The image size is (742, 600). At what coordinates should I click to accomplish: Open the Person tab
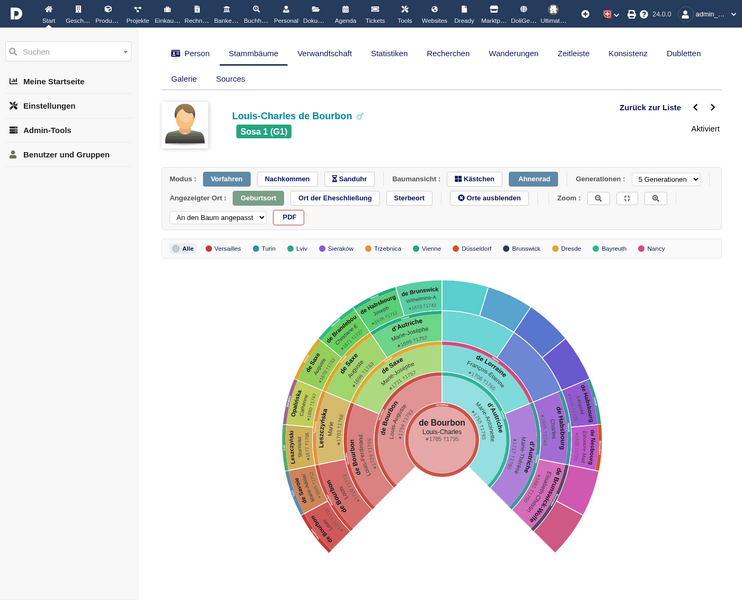(190, 53)
